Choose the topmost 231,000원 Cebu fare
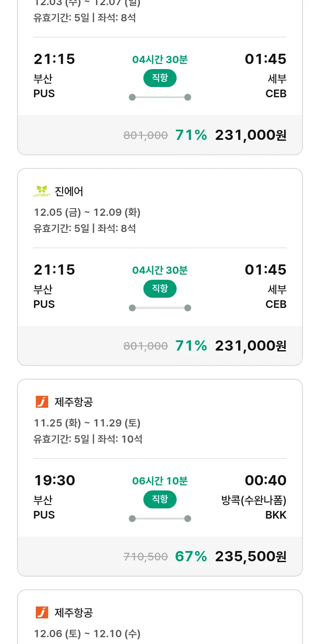Image resolution: width=320 pixels, height=644 pixels. pos(250,135)
